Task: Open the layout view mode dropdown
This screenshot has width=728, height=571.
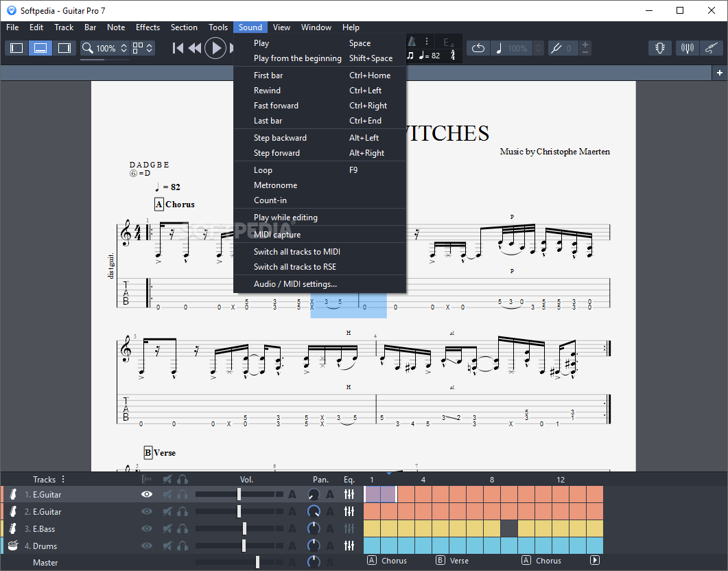Action: (x=143, y=48)
